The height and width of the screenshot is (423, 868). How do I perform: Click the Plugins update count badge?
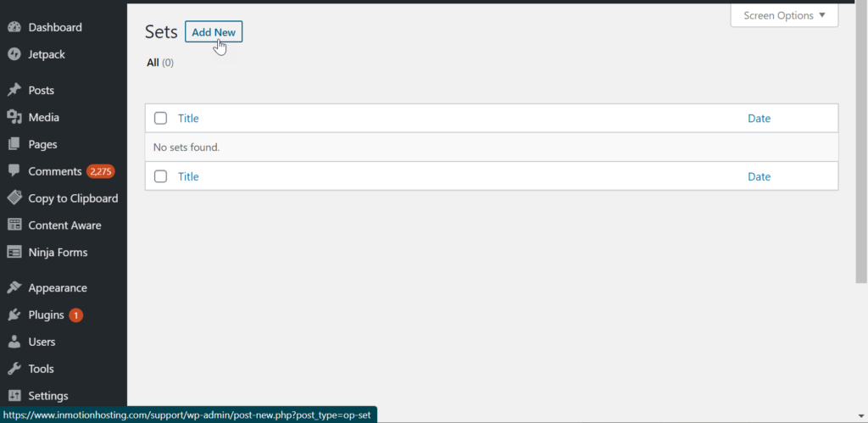[75, 315]
